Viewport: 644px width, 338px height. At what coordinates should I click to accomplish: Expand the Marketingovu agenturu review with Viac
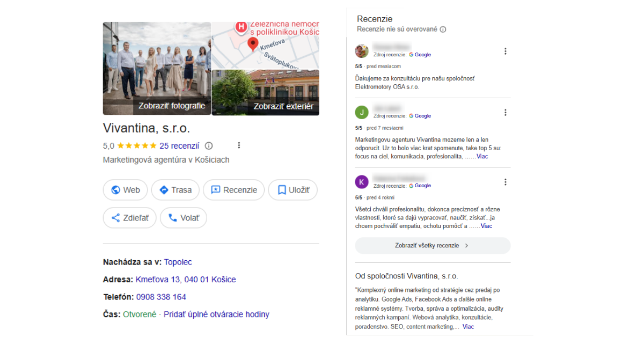[x=482, y=157]
